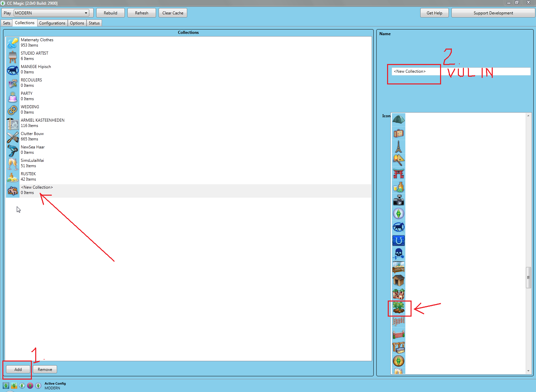Click the STUDIO ARTIST easel icon

[13, 57]
